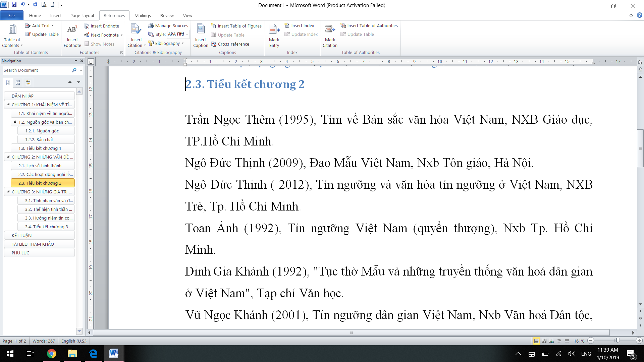Click Insert Table of Figures
This screenshot has height=362, width=644.
tap(236, 26)
